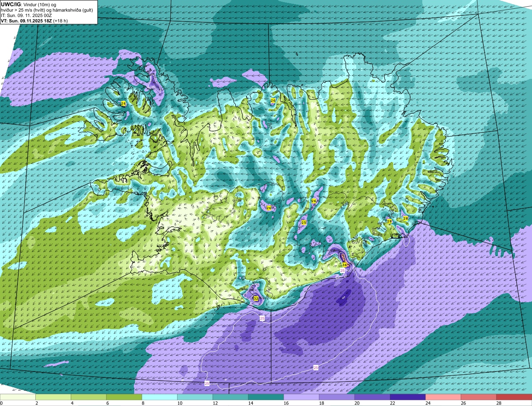
Task: Click the 18–20 m/s purple legend swatch
Action: click(337, 397)
